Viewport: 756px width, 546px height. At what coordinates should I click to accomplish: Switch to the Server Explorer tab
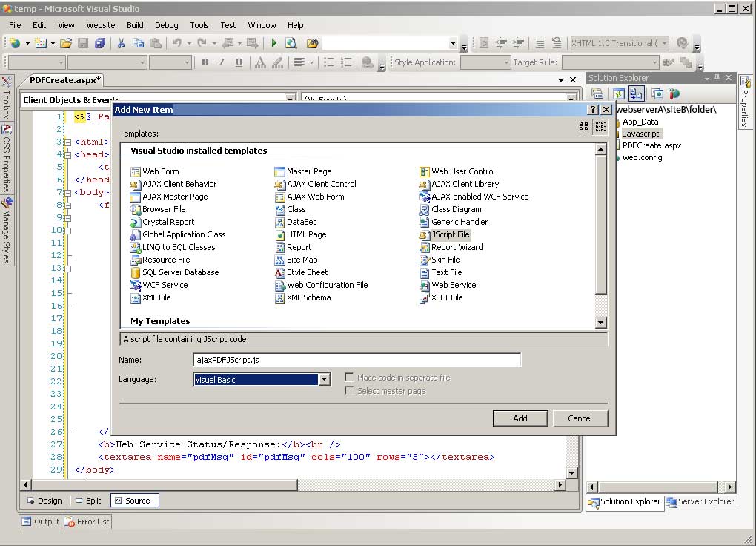click(x=700, y=501)
